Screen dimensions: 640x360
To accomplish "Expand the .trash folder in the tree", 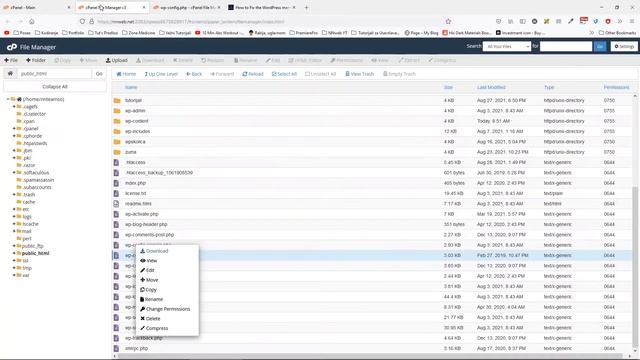I will 14,195.
